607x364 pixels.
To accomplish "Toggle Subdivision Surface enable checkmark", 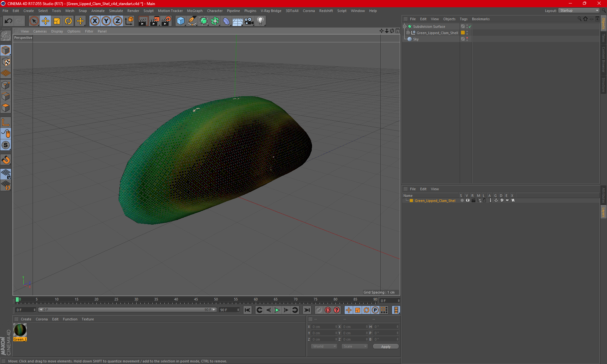I will click(470, 27).
